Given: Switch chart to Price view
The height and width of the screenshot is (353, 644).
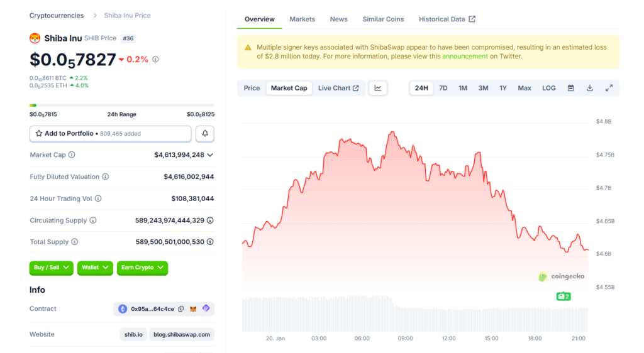Looking at the screenshot, I should 252,89.
